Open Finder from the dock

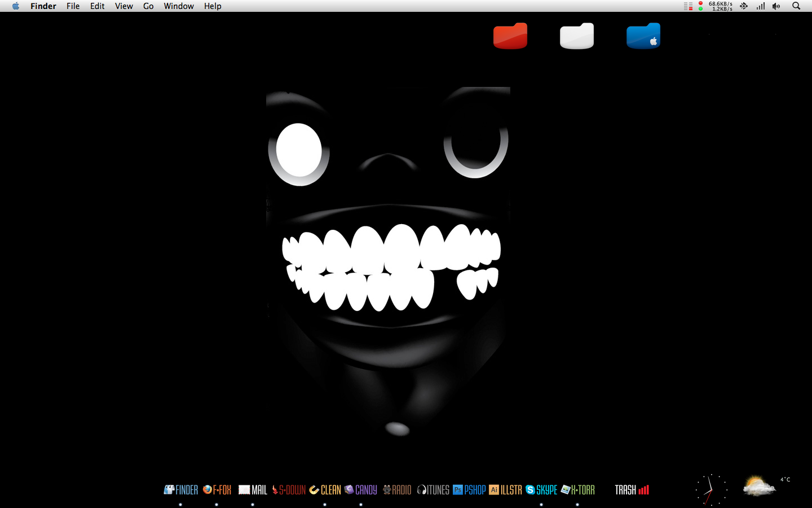[x=181, y=490]
